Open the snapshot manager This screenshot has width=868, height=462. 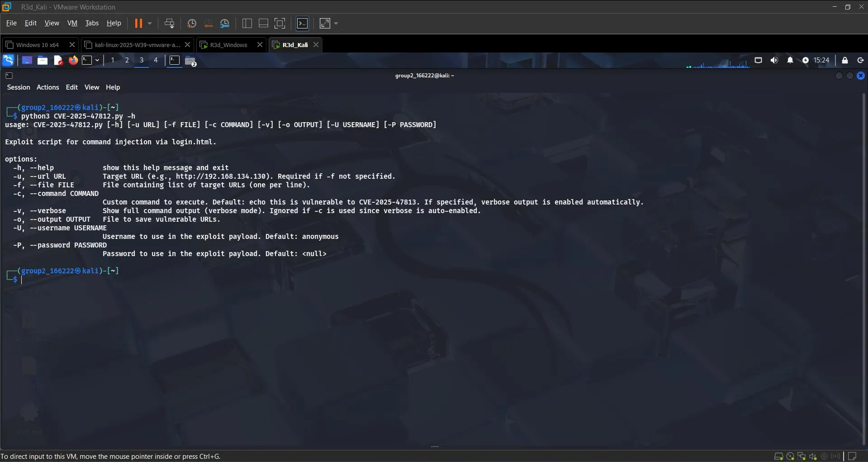[225, 24]
